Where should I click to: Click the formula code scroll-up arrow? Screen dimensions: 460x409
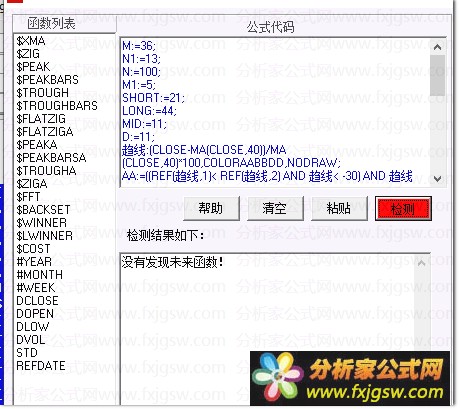click(438, 47)
